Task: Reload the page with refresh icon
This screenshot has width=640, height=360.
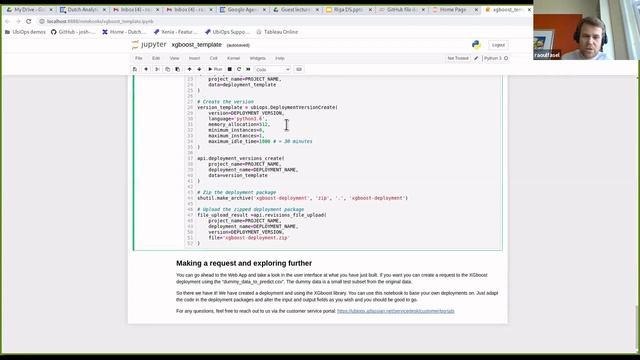Action: pyautogui.click(x=29, y=21)
